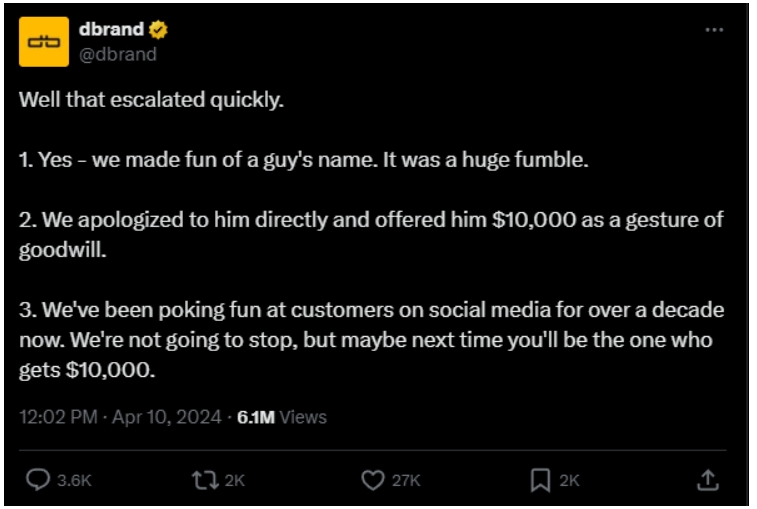Screen dimensions: 757x509
Task: Open the three-dot more options menu
Action: coord(713,30)
